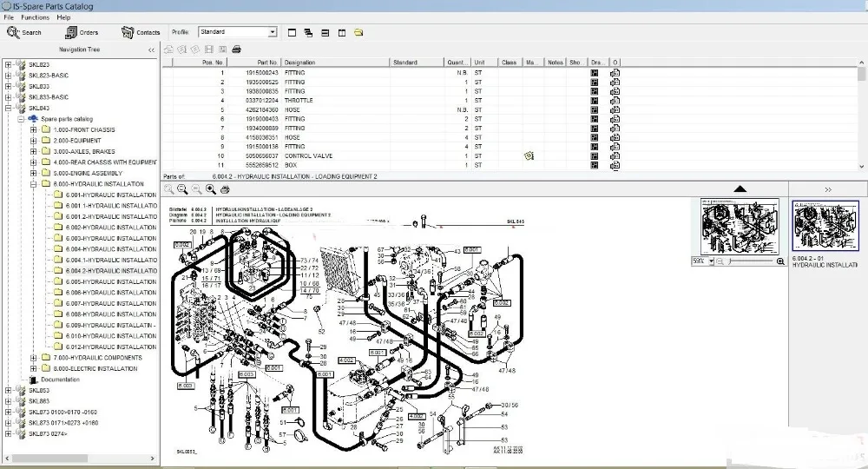
Task: Click the Unit column header
Action: point(485,62)
